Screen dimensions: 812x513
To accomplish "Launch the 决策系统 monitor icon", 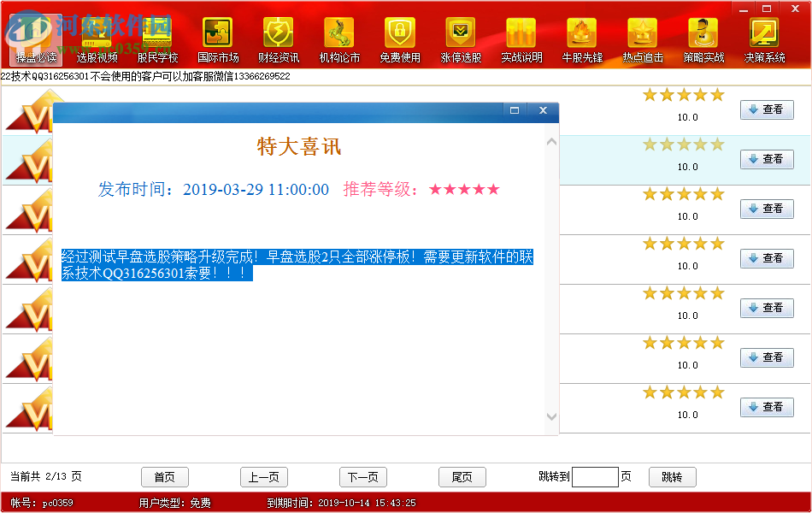I will coord(764,38).
